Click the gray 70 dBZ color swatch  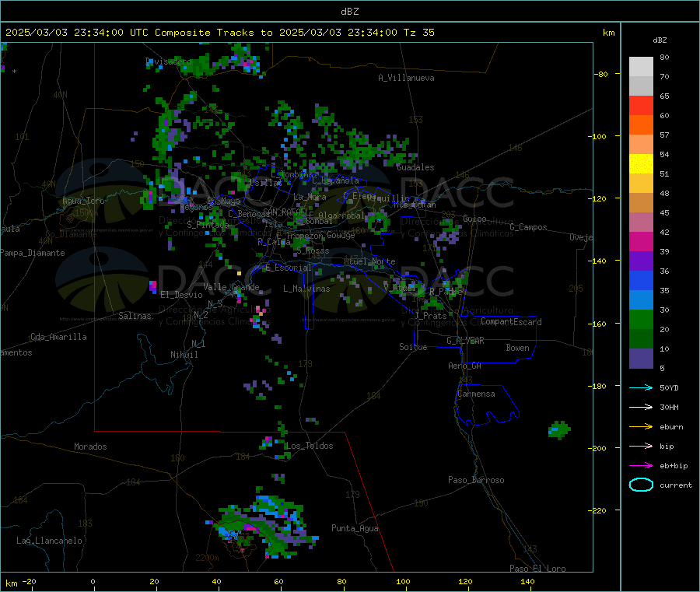pos(641,86)
